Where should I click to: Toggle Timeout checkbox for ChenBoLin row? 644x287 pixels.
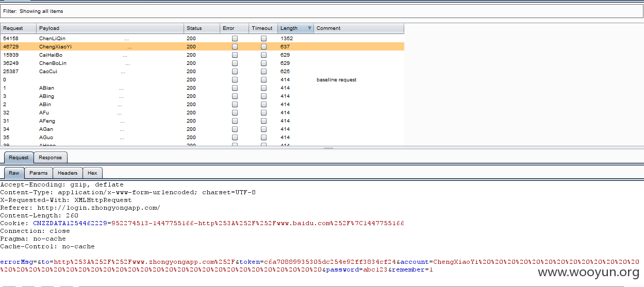tap(263, 63)
